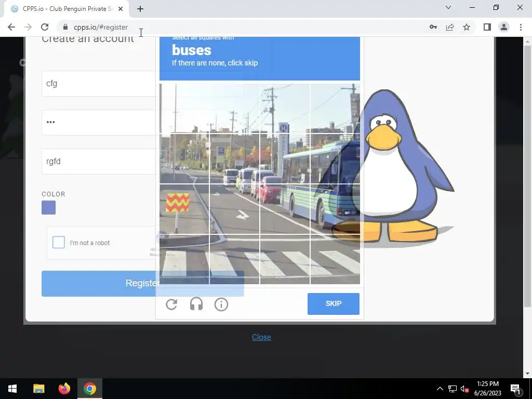
Task: Reload the captcha challenge images
Action: [x=171, y=304]
